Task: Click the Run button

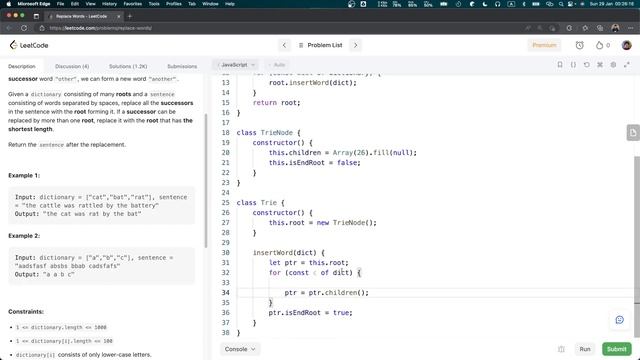Action: point(585,349)
